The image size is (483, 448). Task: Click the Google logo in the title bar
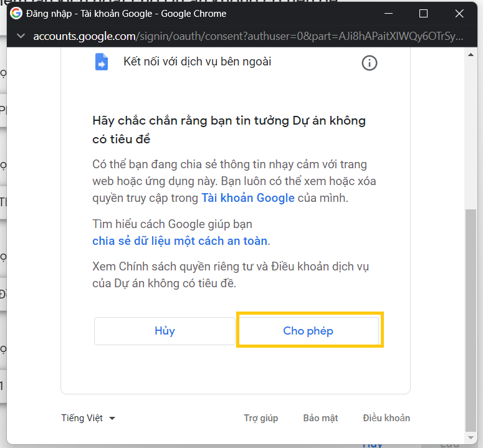[16, 14]
